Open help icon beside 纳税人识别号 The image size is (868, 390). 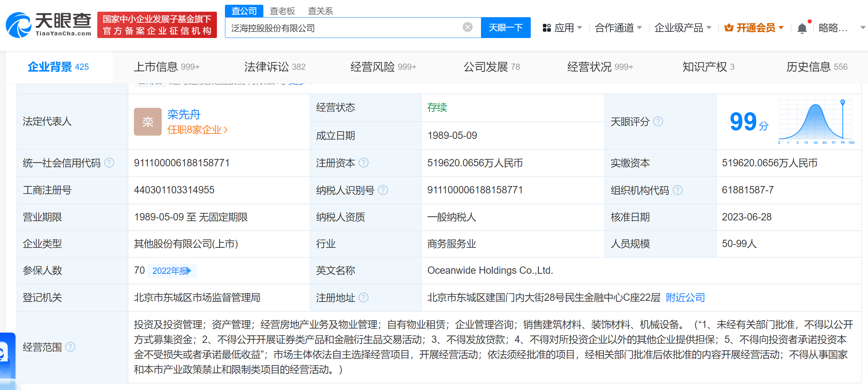tap(383, 190)
